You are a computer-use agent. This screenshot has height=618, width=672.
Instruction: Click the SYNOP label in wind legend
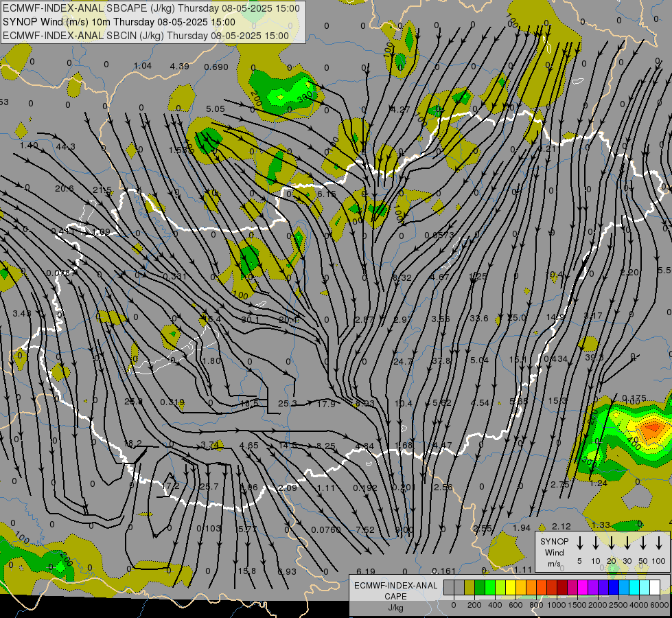[x=554, y=541]
